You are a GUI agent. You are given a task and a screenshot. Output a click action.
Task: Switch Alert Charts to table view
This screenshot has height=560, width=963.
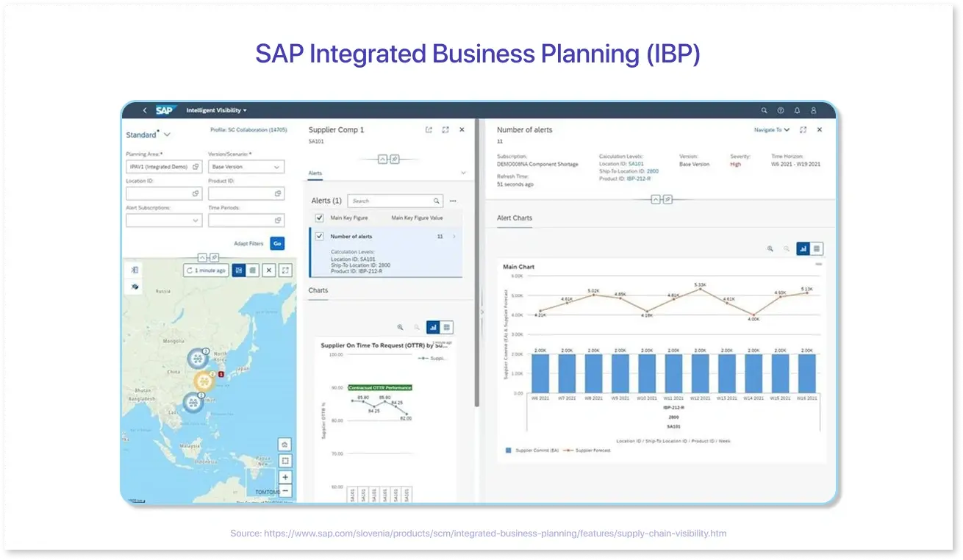click(817, 249)
